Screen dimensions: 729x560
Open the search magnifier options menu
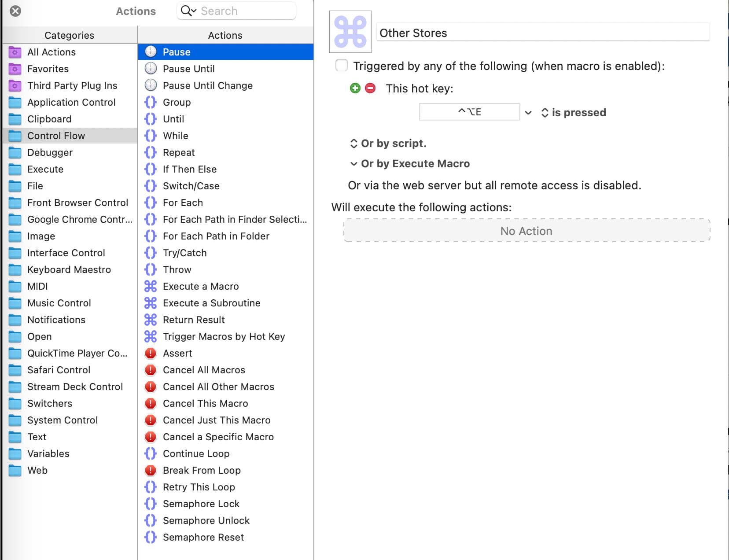pos(188,11)
